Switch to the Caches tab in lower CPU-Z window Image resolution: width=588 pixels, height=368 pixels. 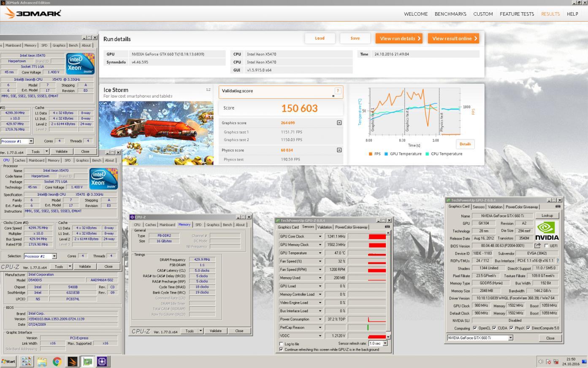tap(20, 160)
